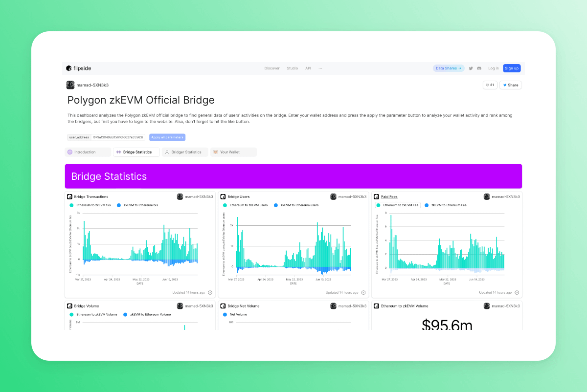
Task: Expand the three-dot more menu in navigation
Action: (x=320, y=68)
